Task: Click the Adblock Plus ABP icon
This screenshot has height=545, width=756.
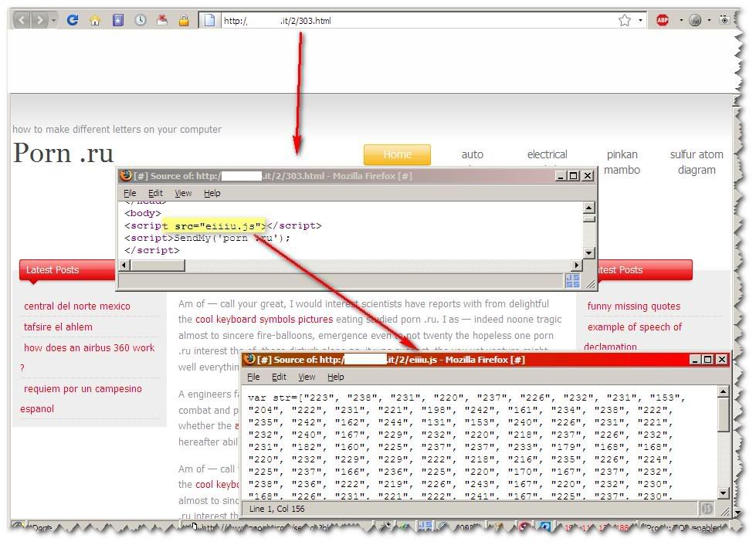Action: click(x=663, y=21)
